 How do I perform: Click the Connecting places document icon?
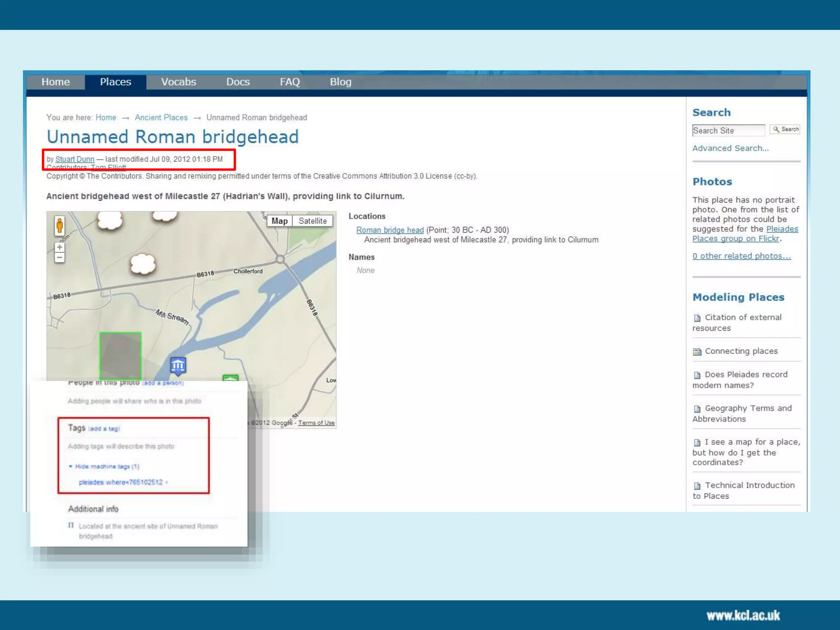point(697,352)
